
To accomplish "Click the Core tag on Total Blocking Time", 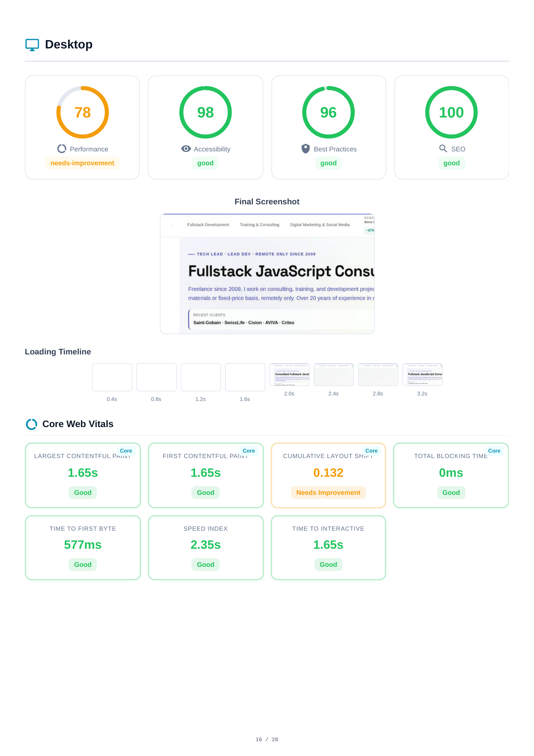I will pyautogui.click(x=494, y=451).
